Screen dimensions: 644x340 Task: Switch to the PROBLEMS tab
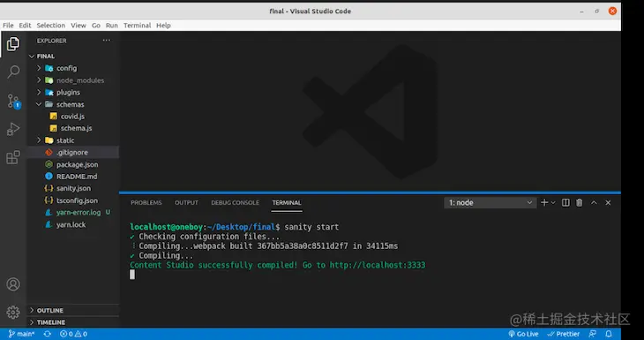(x=146, y=203)
